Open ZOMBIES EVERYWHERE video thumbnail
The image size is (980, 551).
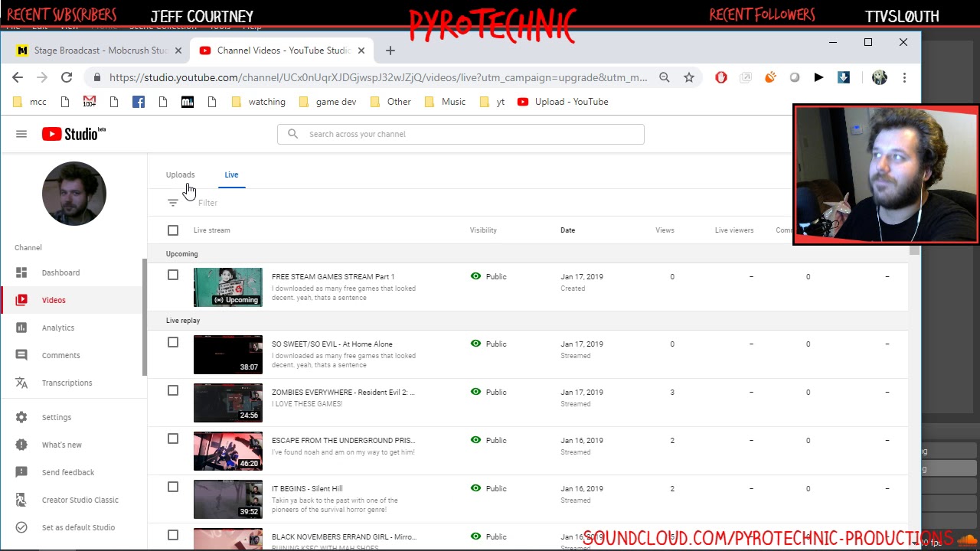pyautogui.click(x=227, y=403)
